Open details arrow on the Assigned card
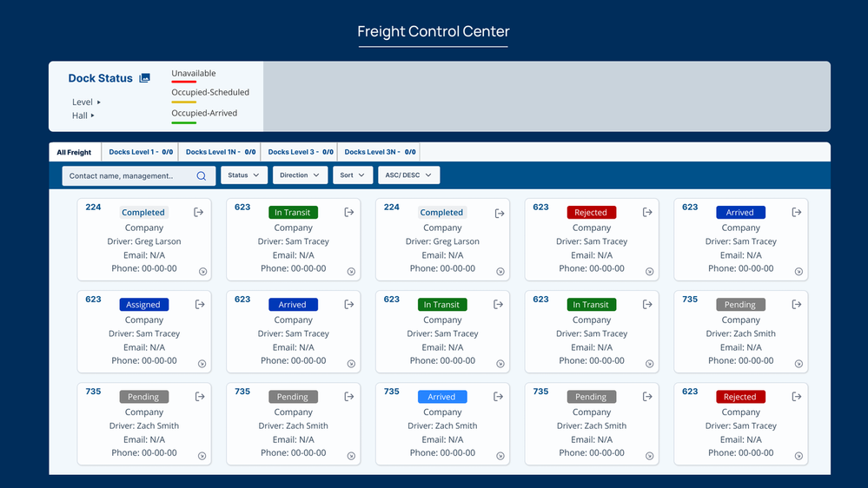The image size is (868, 488). (x=202, y=364)
